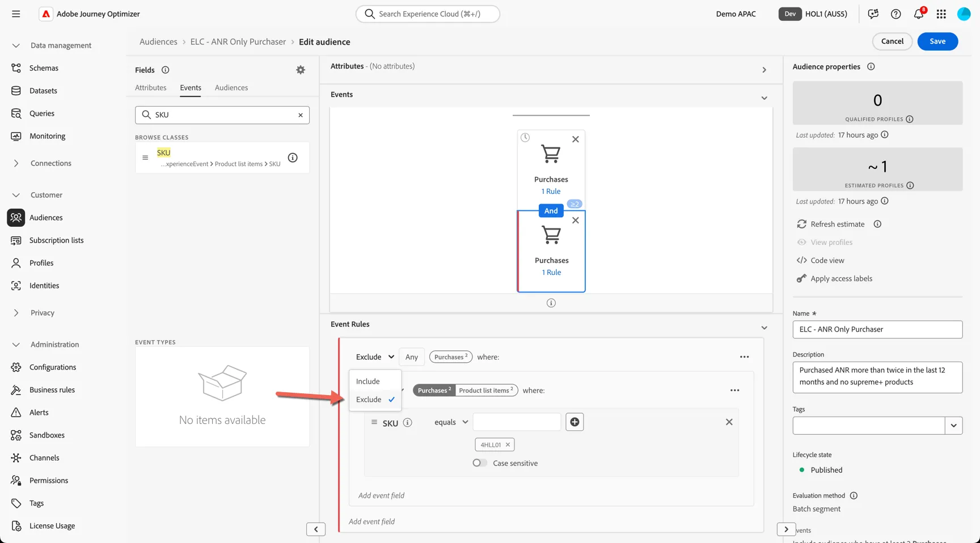The height and width of the screenshot is (543, 980).
Task: Open Schemas in the sidebar
Action: tap(44, 68)
